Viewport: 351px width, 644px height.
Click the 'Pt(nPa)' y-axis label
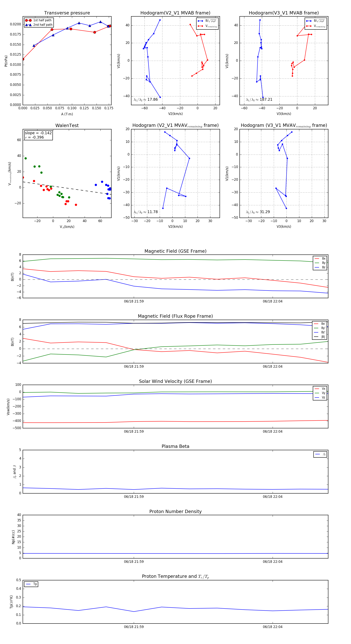coord(6,61)
